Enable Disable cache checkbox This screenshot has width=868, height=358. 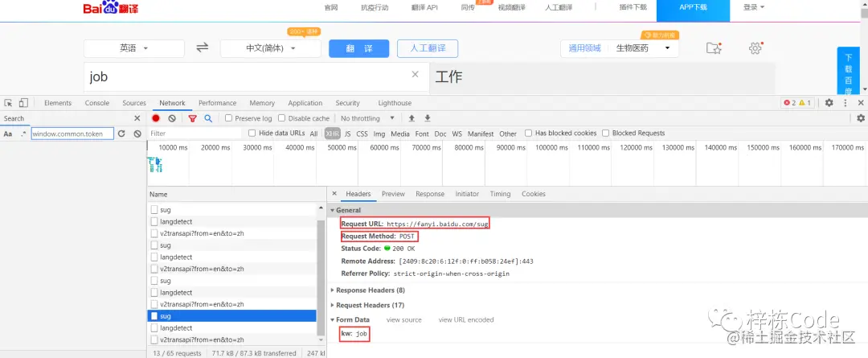[x=282, y=118]
